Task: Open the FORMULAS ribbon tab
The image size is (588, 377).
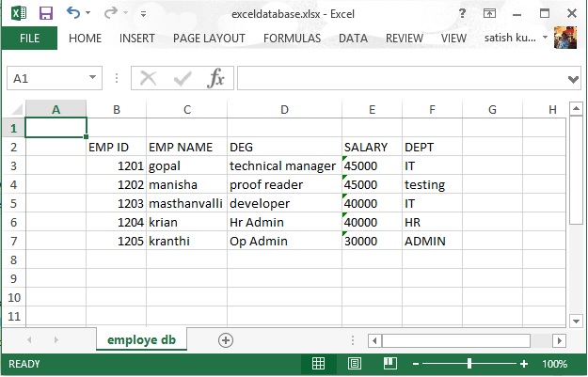Action: pos(292,39)
